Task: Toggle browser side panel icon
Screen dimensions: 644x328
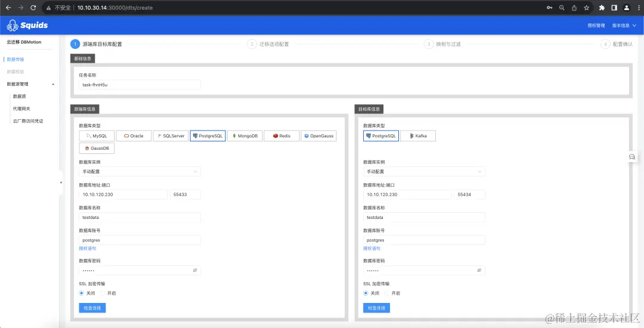Action: click(x=614, y=7)
